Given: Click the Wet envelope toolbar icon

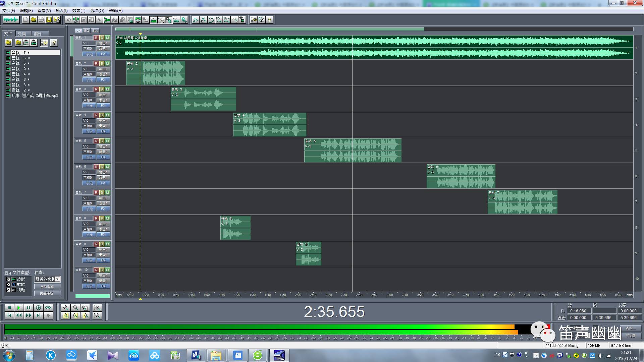Looking at the screenshot, I should 211,20.
